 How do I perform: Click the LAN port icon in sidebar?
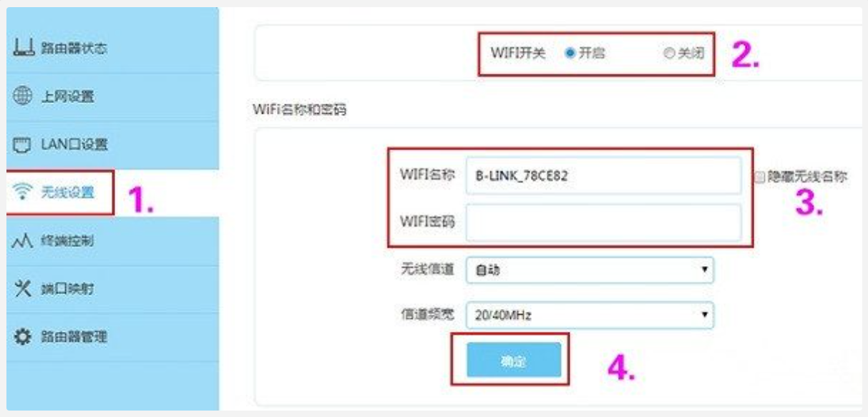(23, 145)
